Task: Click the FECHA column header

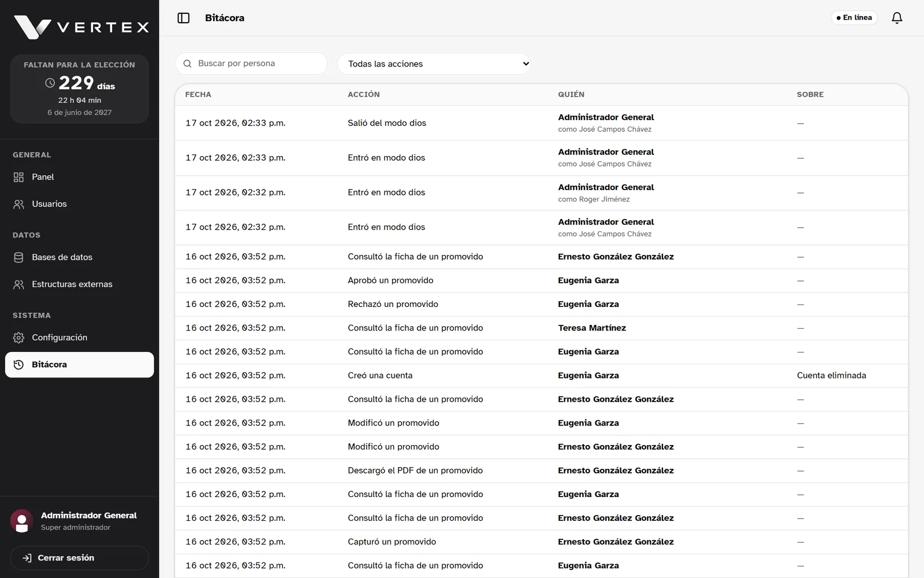Action: 198,94
